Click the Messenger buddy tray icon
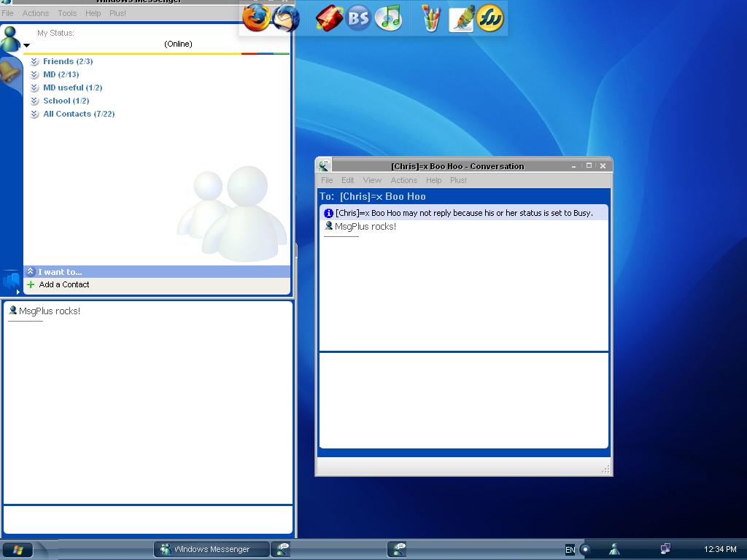The width and height of the screenshot is (747, 560). 614,549
